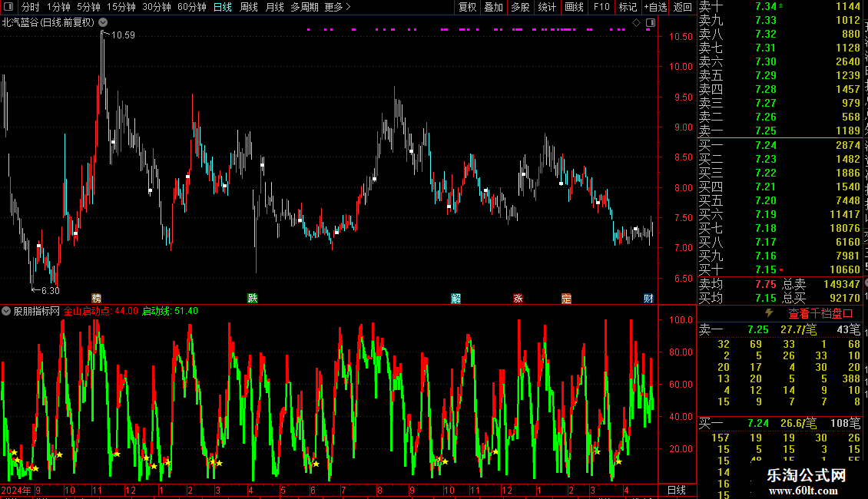The height and width of the screenshot is (499, 868).
Task: Click the 日线 label at bottom axis
Action: click(677, 490)
